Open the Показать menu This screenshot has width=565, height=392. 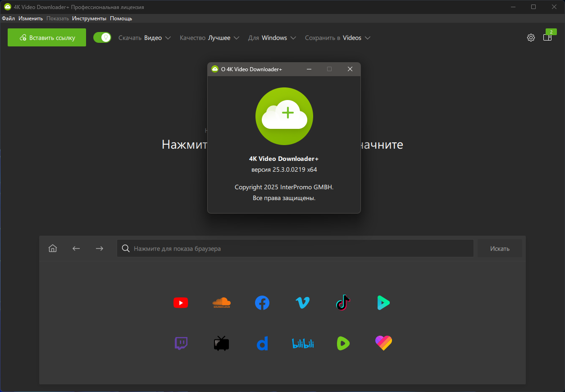(x=58, y=18)
